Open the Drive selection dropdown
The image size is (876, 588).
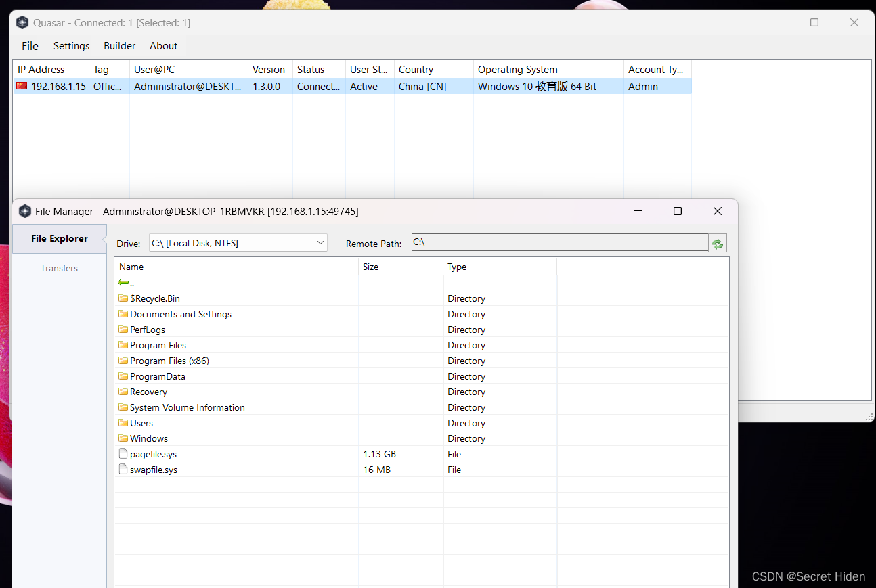(238, 243)
